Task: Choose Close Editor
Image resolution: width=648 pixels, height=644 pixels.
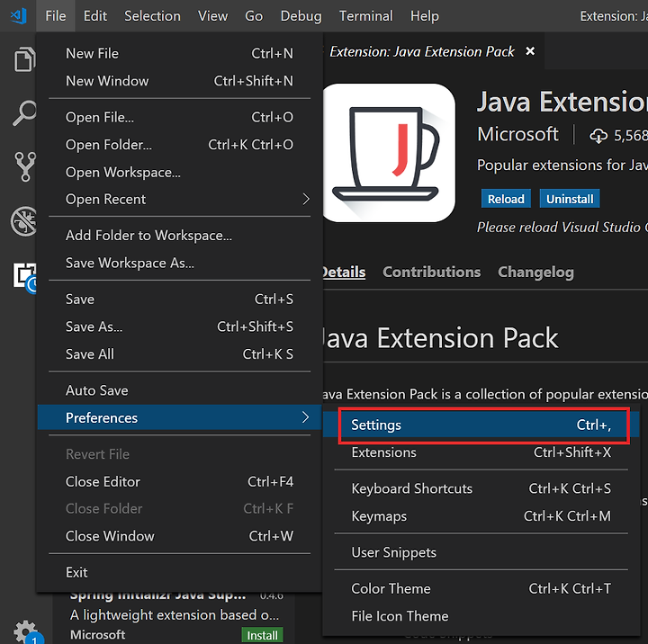Action: coord(179,482)
